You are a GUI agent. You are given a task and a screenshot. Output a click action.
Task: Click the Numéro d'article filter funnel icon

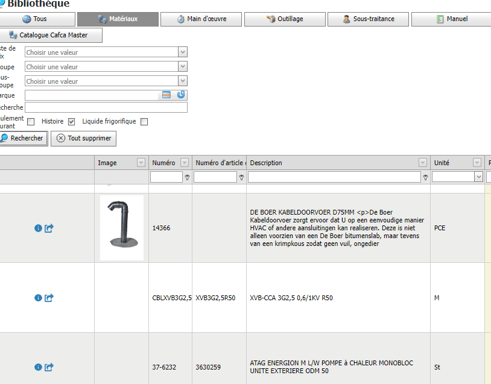pos(241,178)
